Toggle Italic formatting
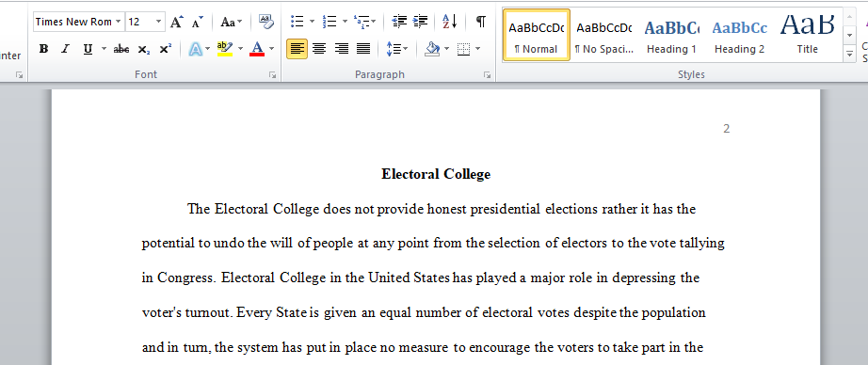 pyautogui.click(x=65, y=49)
